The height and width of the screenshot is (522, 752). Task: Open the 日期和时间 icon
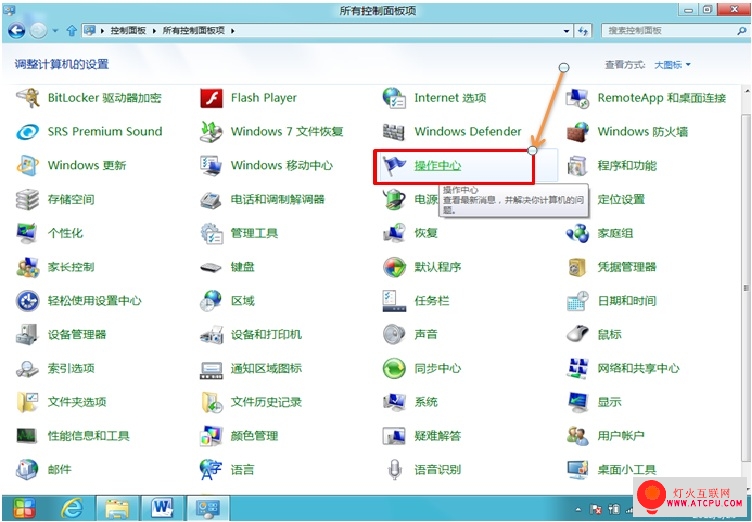(577, 301)
